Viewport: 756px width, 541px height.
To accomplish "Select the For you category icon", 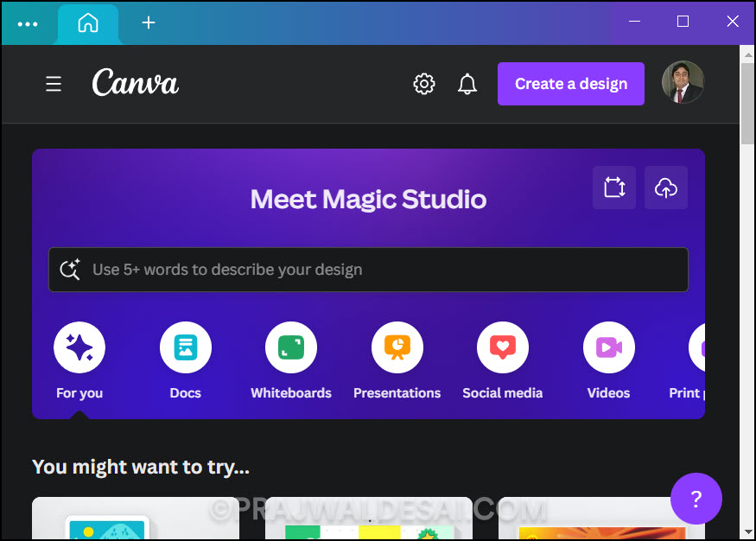I will coord(79,347).
